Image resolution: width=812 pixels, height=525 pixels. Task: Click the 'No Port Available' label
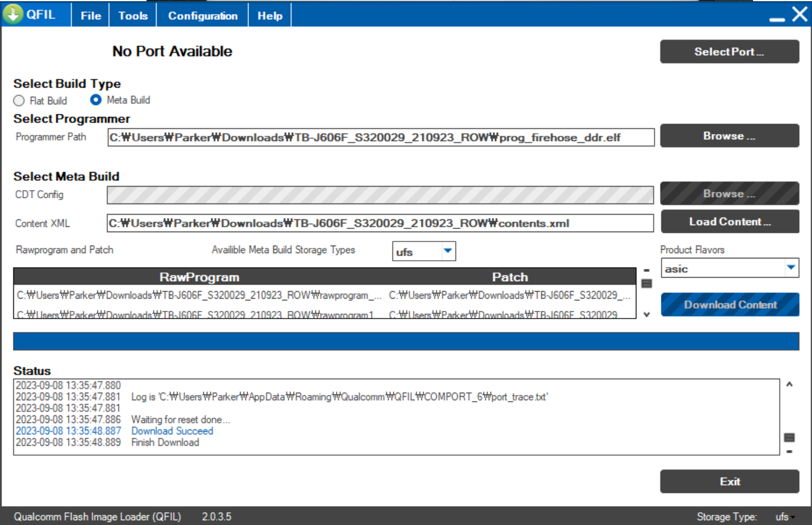tap(172, 51)
